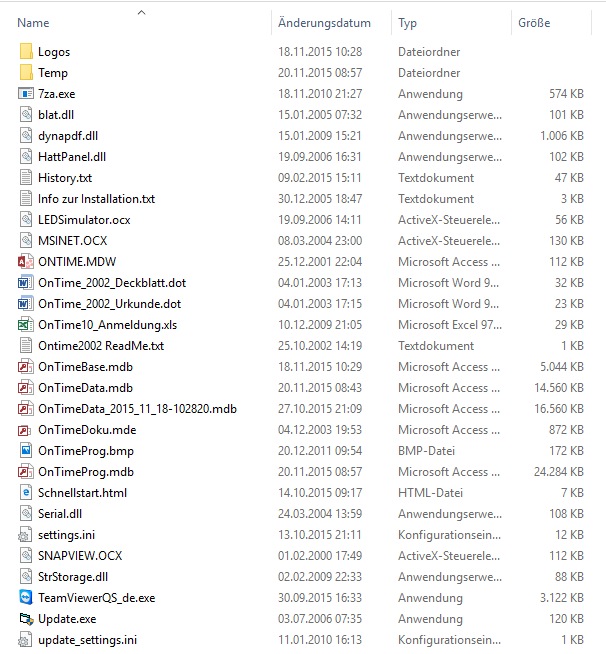Select the file name Schnellstart.html
Screen dimensions: 606x654
coord(82,493)
